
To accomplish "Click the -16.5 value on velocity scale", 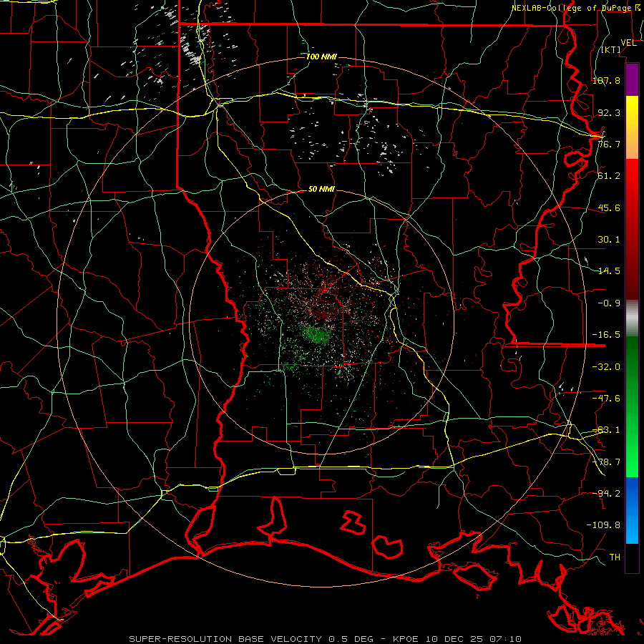I will 606,335.
